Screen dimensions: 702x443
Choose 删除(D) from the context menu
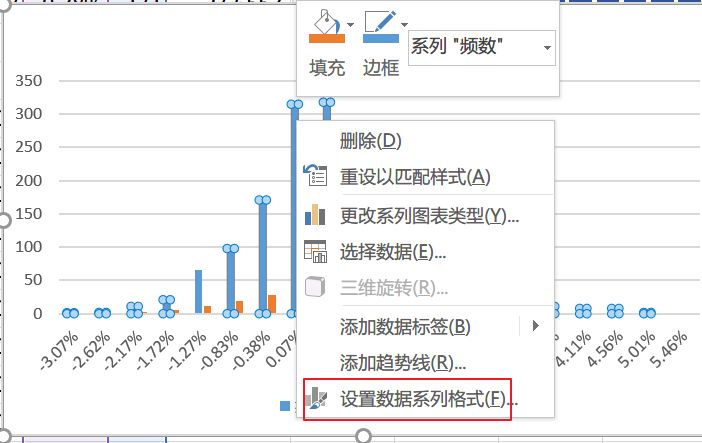pos(370,140)
